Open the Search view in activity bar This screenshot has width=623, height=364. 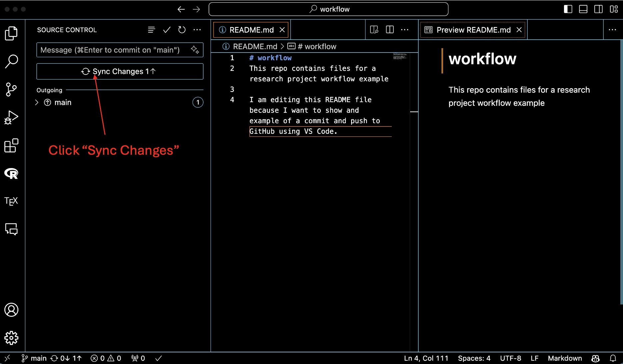coord(11,61)
